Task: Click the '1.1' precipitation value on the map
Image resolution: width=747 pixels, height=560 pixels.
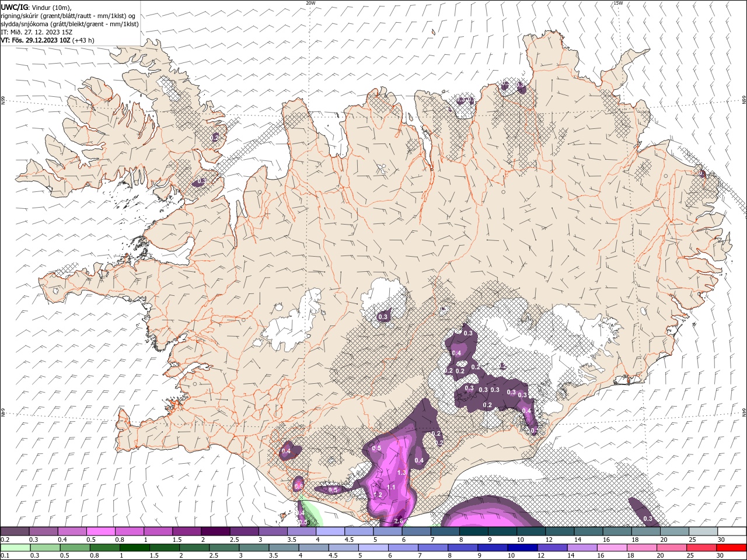Action: click(x=391, y=487)
